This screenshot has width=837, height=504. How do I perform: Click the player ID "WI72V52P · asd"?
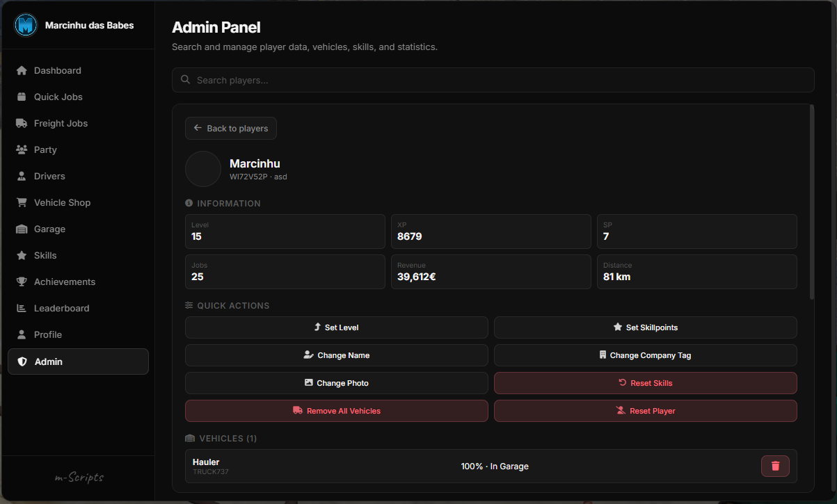pyautogui.click(x=258, y=177)
